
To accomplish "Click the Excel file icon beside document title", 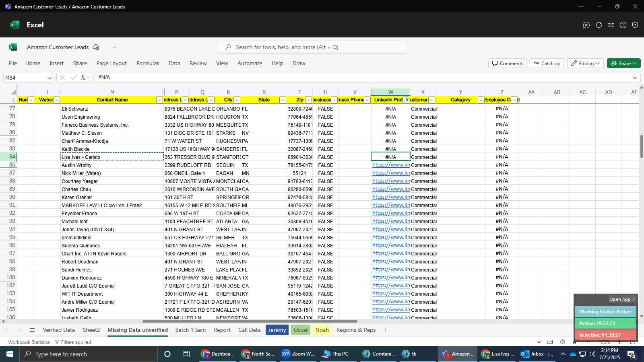I will (13, 47).
